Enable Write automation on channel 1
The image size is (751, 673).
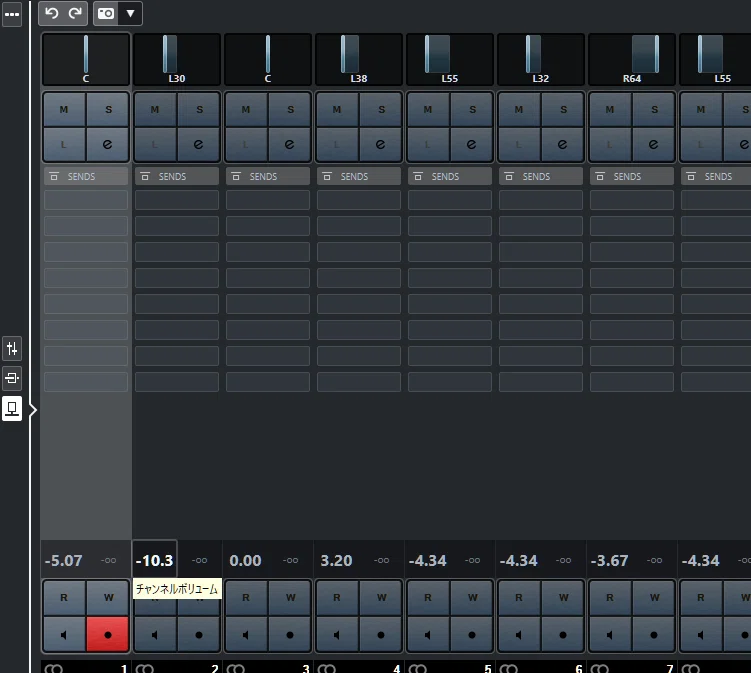[108, 597]
